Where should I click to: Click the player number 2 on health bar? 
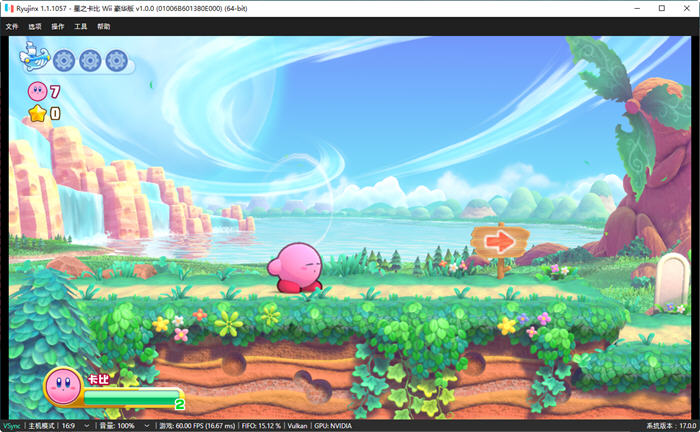pyautogui.click(x=180, y=405)
